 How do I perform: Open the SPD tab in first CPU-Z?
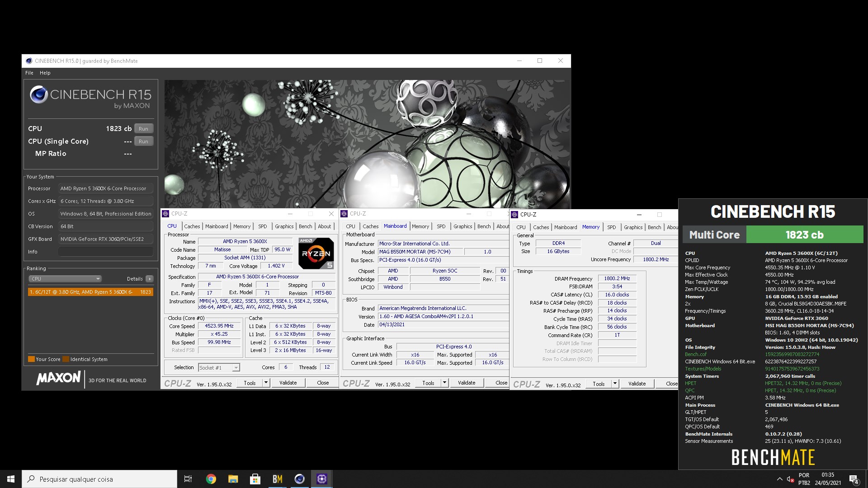[x=262, y=226]
